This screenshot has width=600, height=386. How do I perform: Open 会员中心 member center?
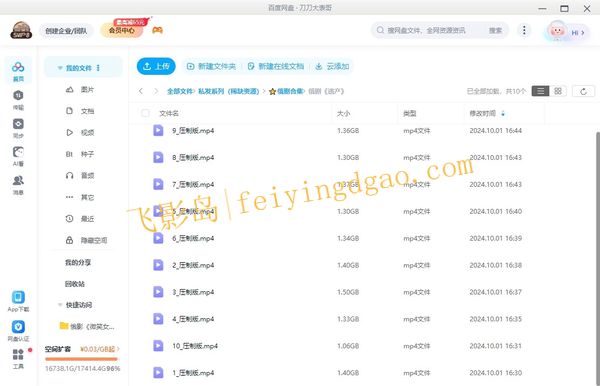[x=122, y=30]
